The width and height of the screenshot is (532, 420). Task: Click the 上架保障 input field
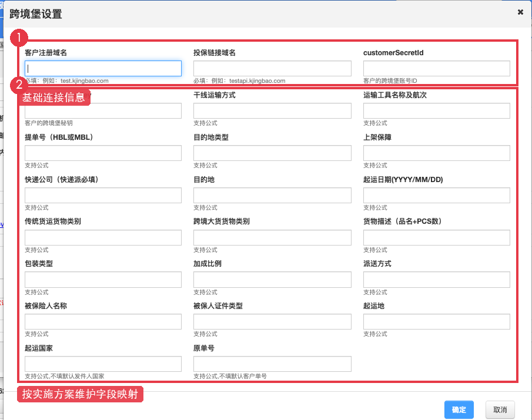pos(436,153)
